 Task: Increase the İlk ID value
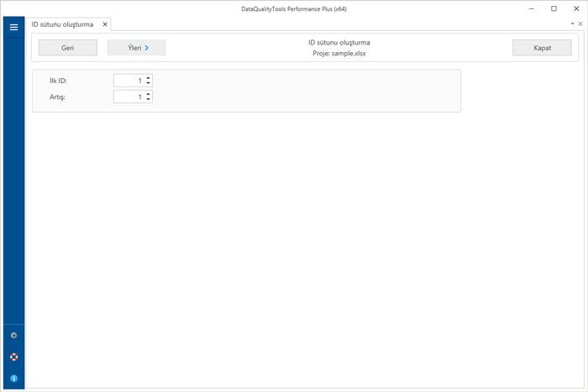pyautogui.click(x=148, y=78)
